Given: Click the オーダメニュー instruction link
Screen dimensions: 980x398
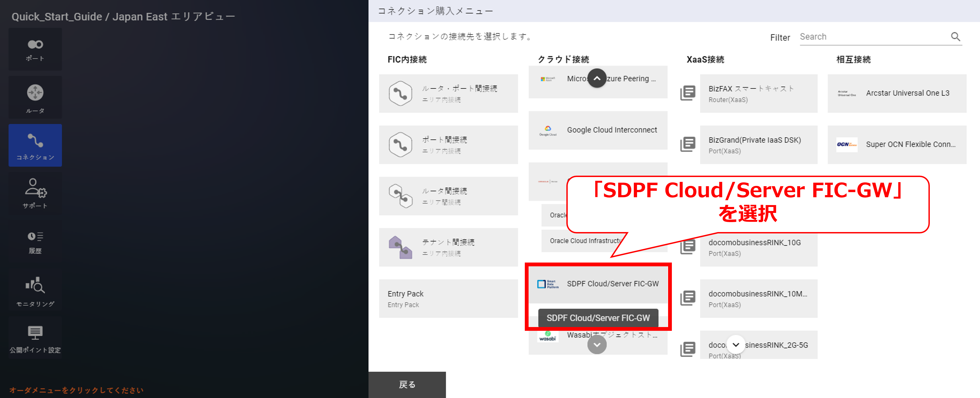Looking at the screenshot, I should (76, 390).
